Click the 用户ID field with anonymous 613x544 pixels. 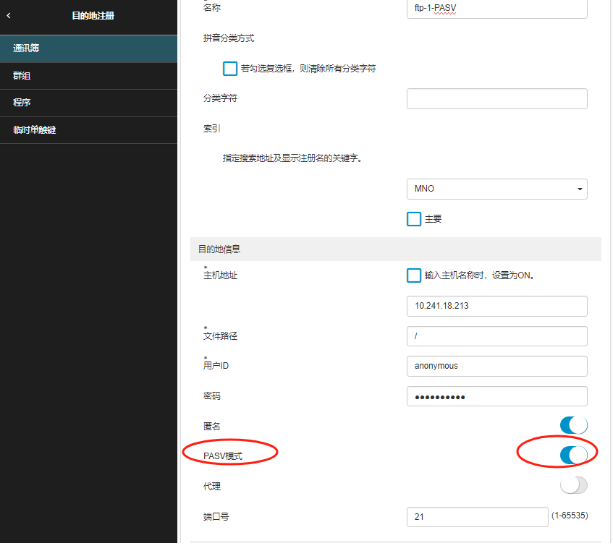tap(496, 366)
